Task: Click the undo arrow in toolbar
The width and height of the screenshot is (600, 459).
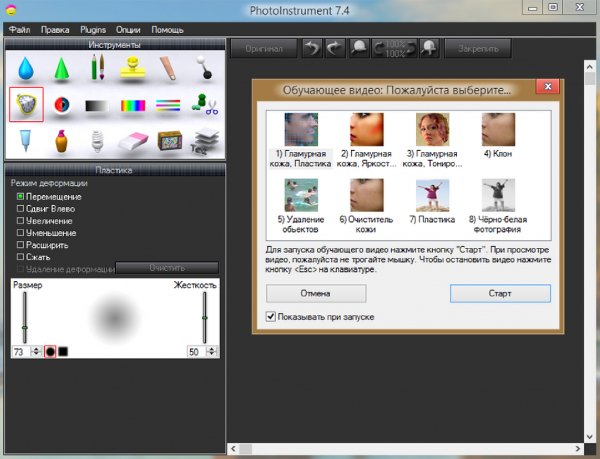Action: click(x=313, y=49)
